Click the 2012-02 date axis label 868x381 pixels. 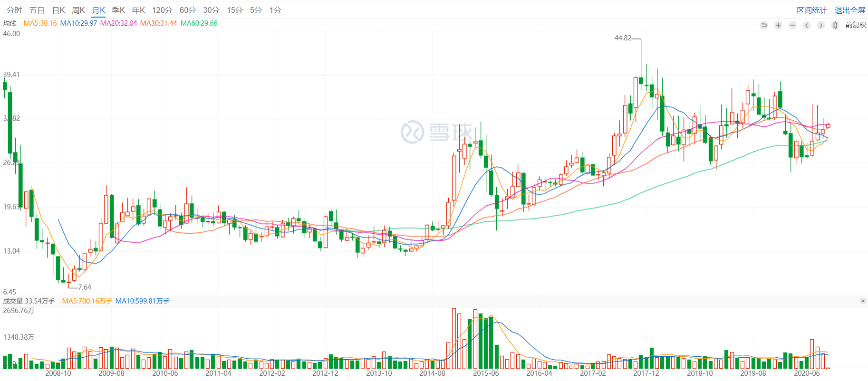(x=272, y=373)
